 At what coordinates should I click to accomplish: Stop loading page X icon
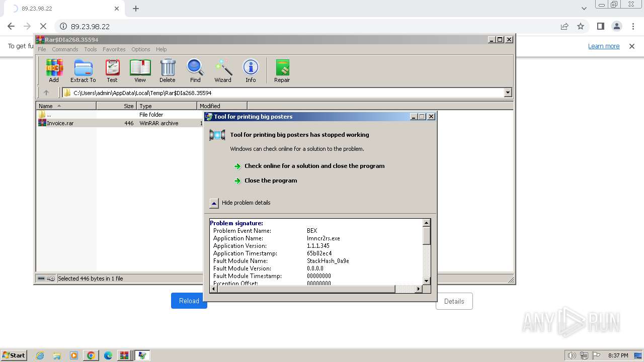43,26
